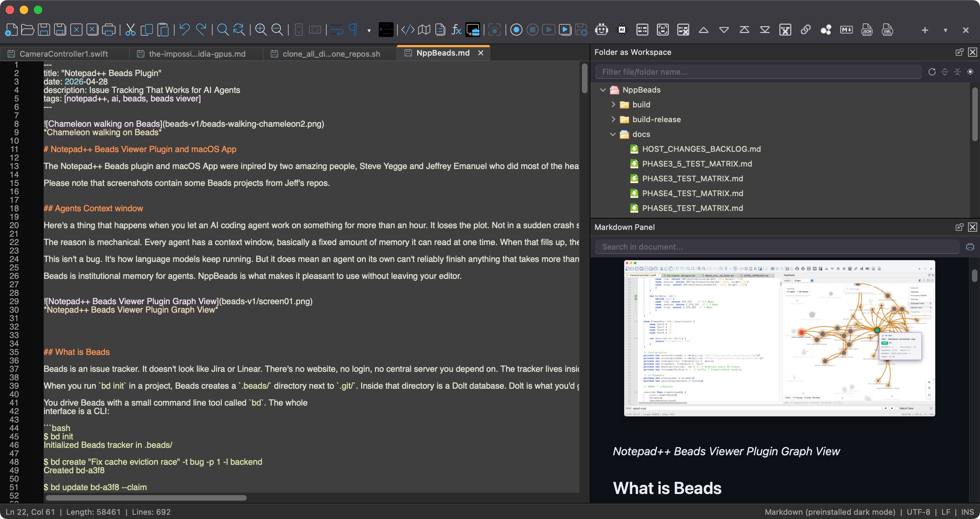Refresh the workspace file tree
The height and width of the screenshot is (519, 980).
[932, 71]
